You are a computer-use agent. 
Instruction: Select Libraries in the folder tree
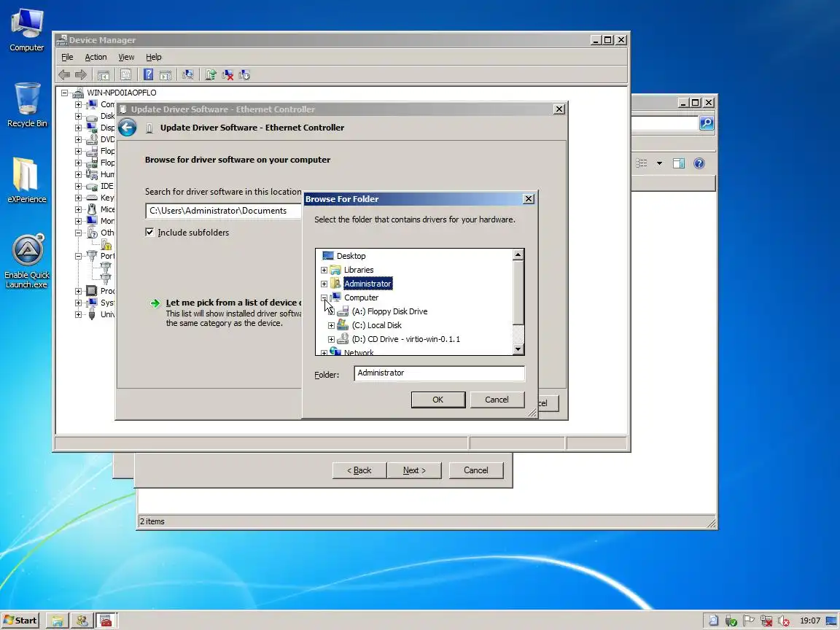[x=359, y=270]
